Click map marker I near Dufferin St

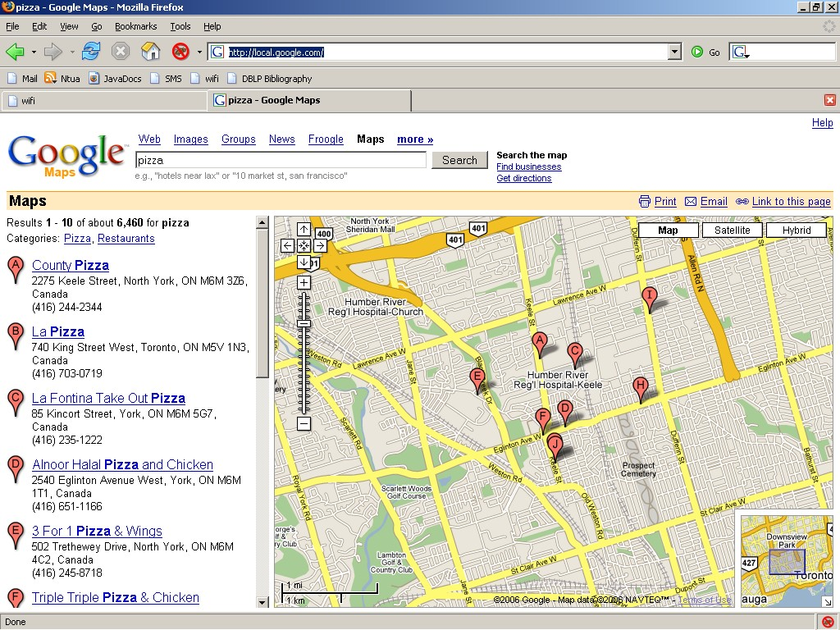click(650, 299)
